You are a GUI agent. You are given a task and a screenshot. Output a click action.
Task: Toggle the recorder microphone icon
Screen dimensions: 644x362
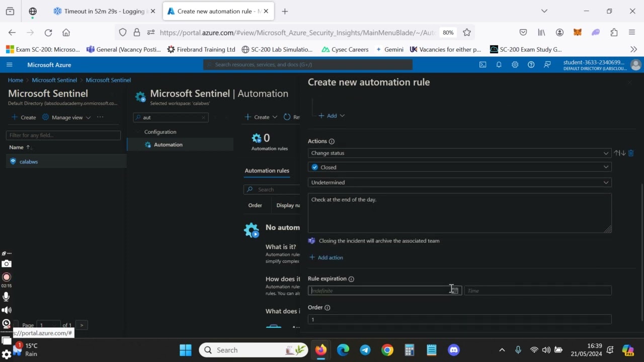(7, 297)
